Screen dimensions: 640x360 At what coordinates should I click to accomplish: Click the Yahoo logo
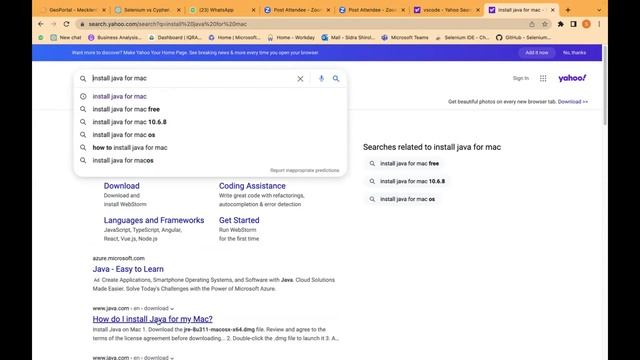click(572, 78)
